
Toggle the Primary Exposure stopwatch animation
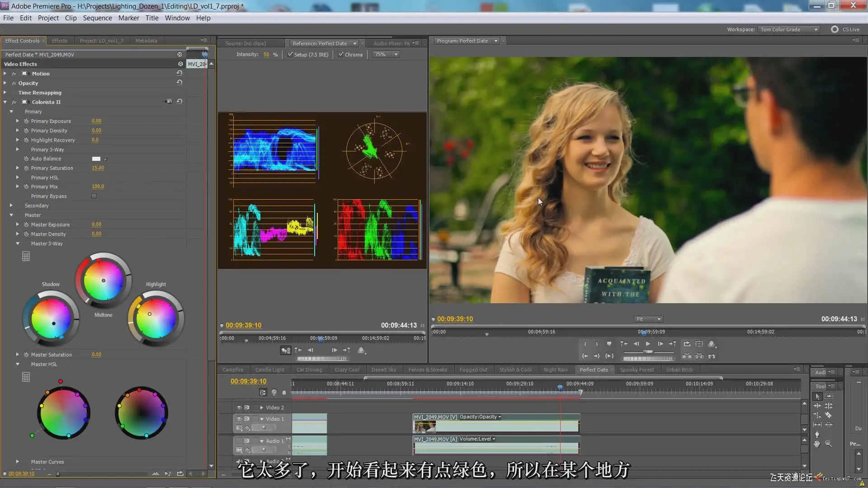tap(26, 121)
